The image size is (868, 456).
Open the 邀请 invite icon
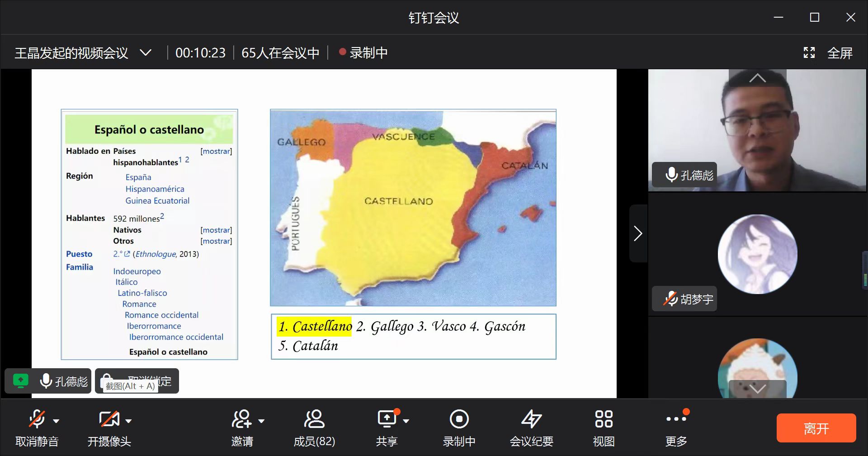click(242, 419)
